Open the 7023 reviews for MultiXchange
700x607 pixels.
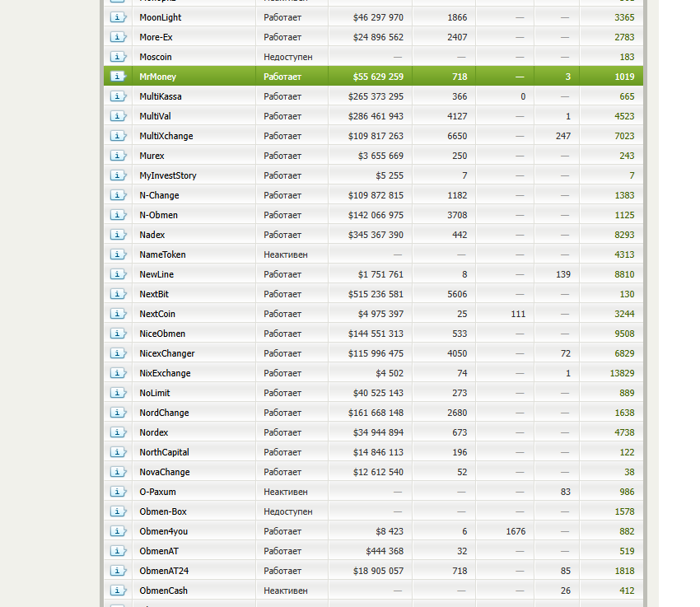point(624,136)
